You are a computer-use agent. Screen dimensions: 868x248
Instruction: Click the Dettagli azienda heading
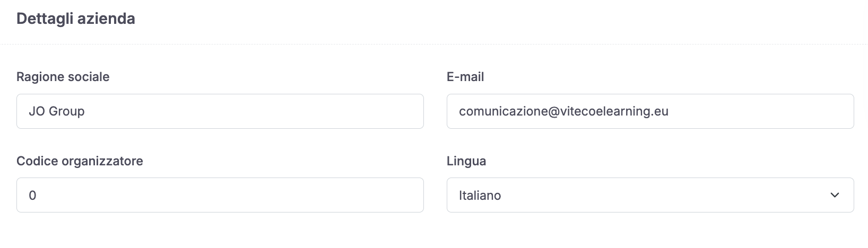[x=76, y=19]
